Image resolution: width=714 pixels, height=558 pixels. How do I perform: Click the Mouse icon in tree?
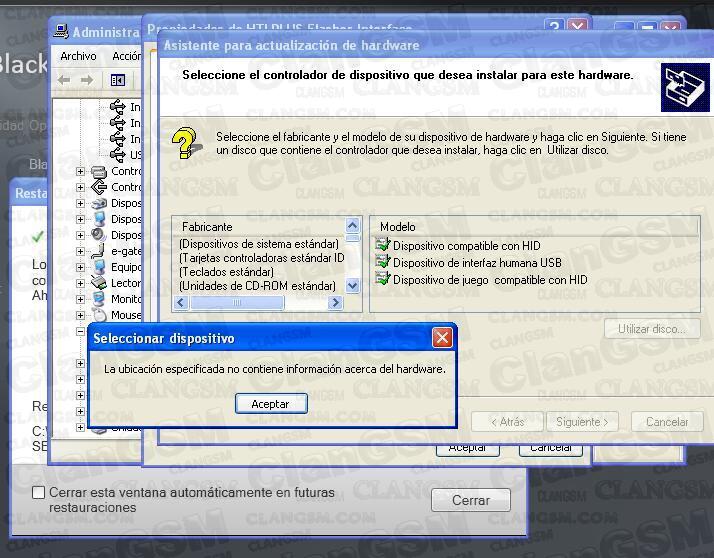(99, 315)
